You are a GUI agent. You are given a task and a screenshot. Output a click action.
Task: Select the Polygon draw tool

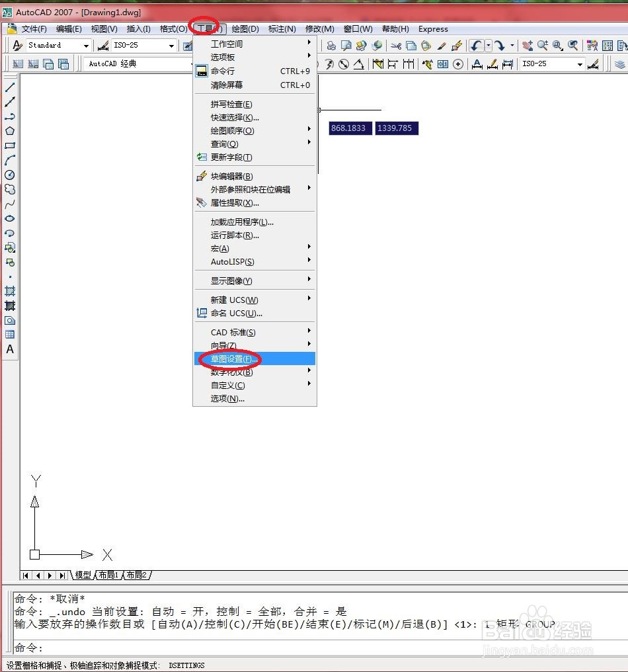[10, 131]
